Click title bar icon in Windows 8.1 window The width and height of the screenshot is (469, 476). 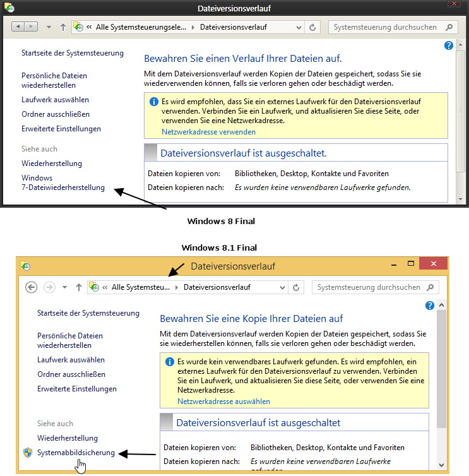click(x=25, y=266)
